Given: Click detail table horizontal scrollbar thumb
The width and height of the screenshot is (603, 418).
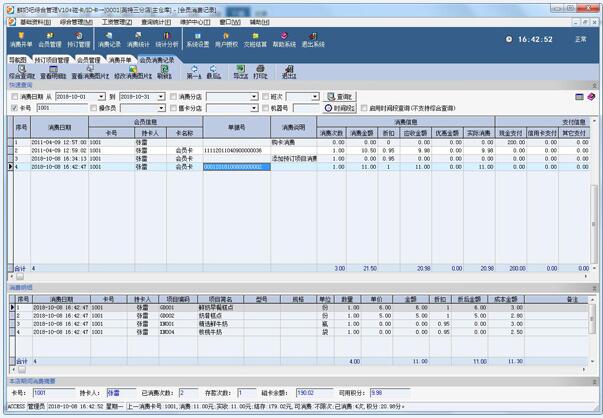Looking at the screenshot, I should (22, 369).
